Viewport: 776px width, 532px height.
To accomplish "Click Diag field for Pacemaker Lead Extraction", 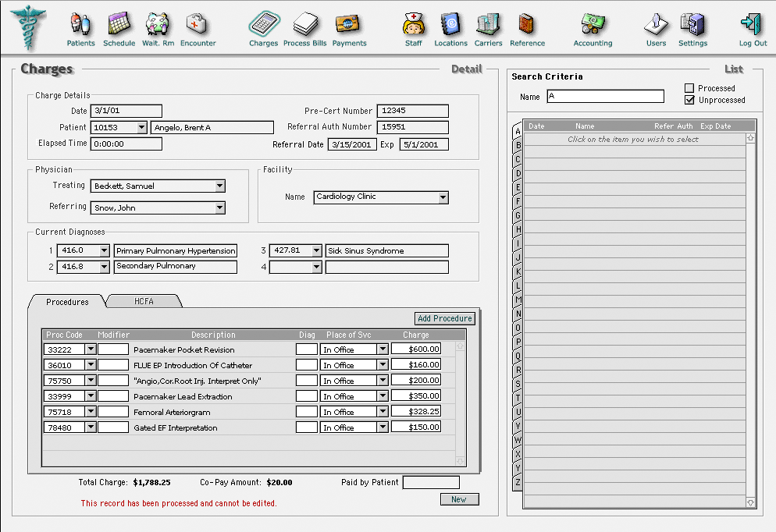I will coord(306,396).
